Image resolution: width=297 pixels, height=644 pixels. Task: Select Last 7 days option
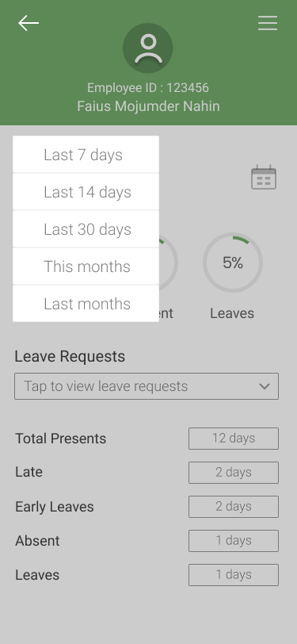click(86, 155)
